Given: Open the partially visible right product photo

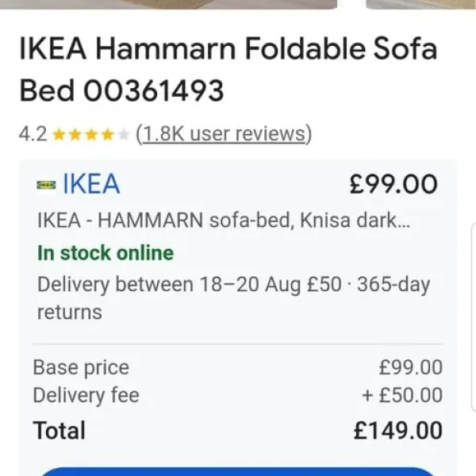Looking at the screenshot, I should pos(420,4).
